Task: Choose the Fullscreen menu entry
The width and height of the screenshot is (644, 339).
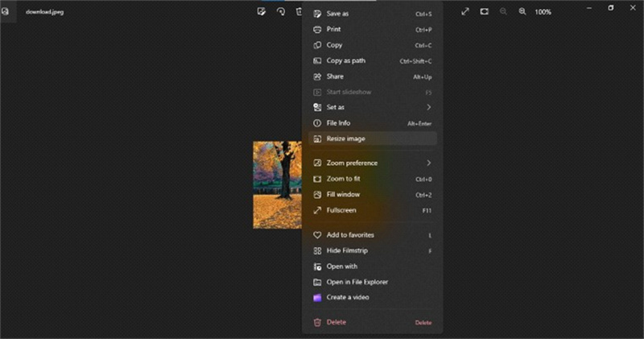Action: pos(372,210)
